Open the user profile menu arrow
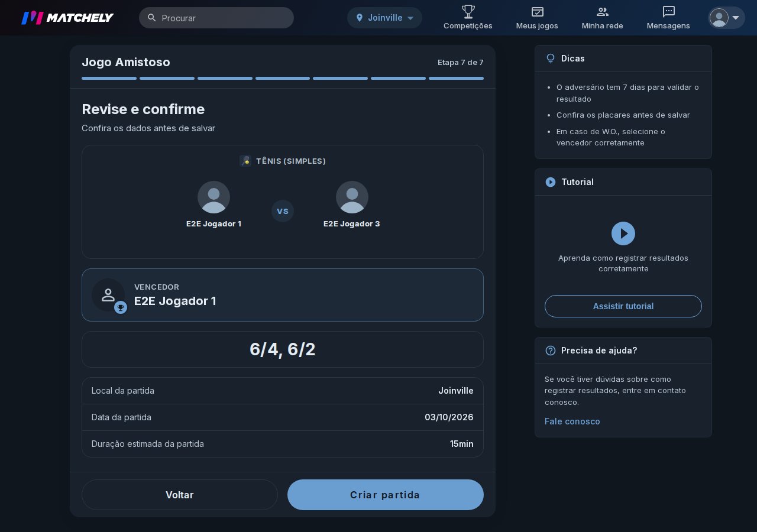Viewport: 757px width, 532px height. 736,18
